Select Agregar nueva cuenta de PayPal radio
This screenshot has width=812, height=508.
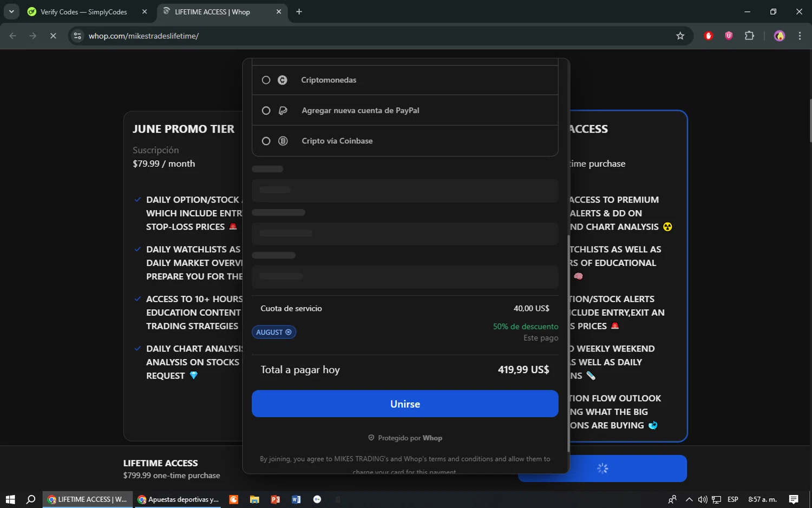pyautogui.click(x=266, y=110)
